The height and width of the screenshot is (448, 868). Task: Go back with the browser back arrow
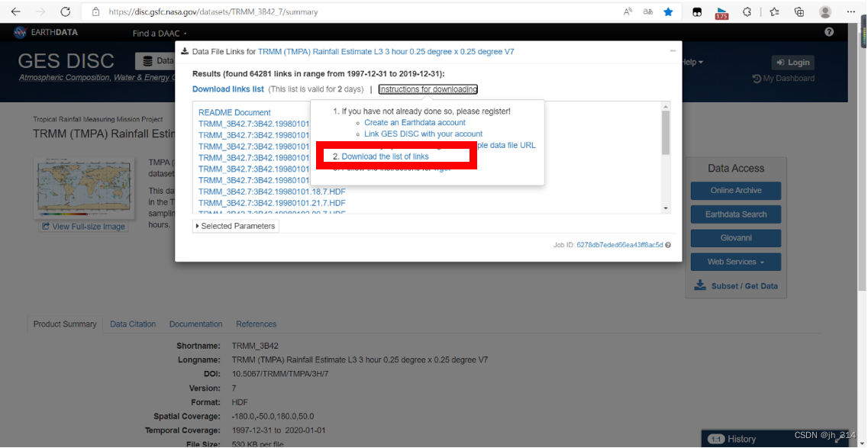coord(15,11)
